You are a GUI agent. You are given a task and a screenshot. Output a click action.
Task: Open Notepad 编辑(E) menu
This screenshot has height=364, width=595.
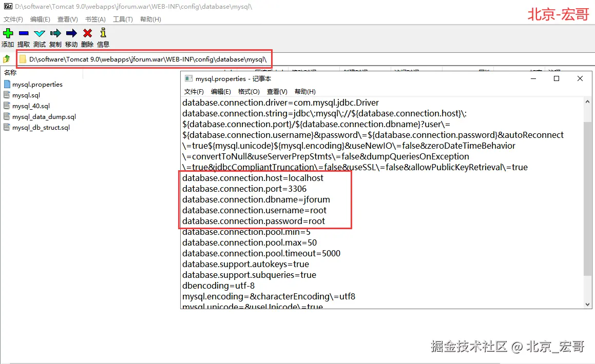[x=221, y=92]
